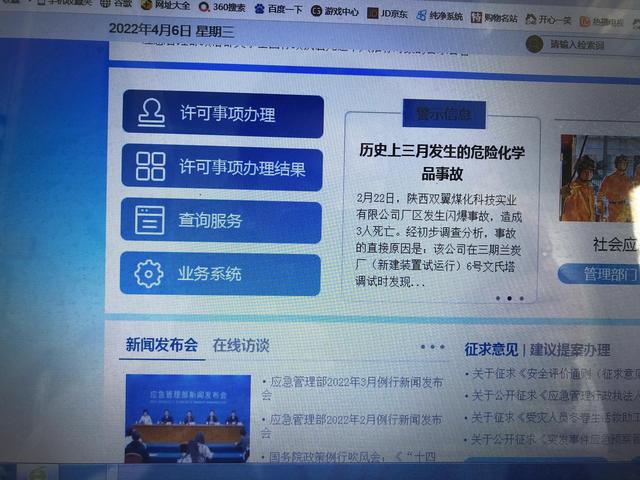This screenshot has height=480, width=640.
Task: Click 管理部门 button under 社会应
Action: point(599,274)
